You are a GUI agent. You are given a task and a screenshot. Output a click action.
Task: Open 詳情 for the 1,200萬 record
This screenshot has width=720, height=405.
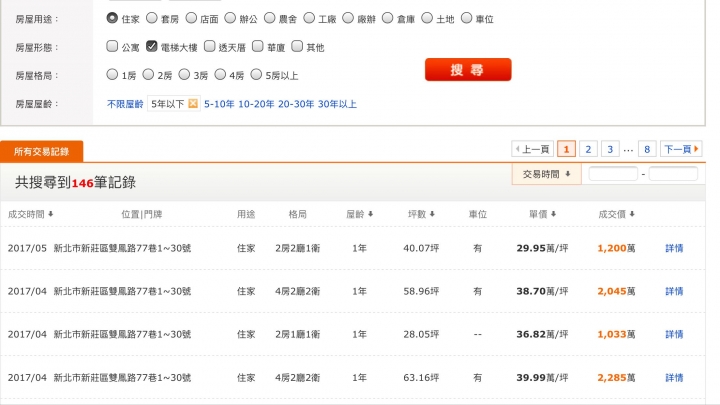point(674,248)
